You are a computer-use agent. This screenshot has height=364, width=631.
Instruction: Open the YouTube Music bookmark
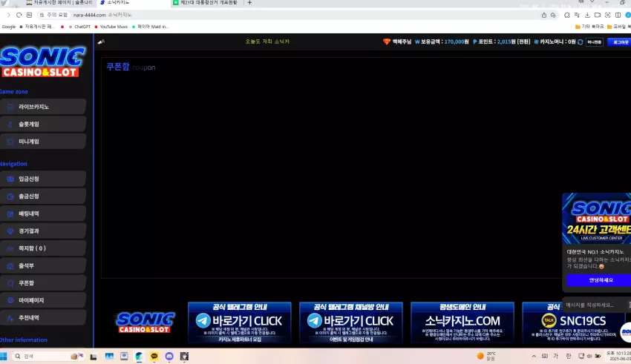(x=111, y=27)
